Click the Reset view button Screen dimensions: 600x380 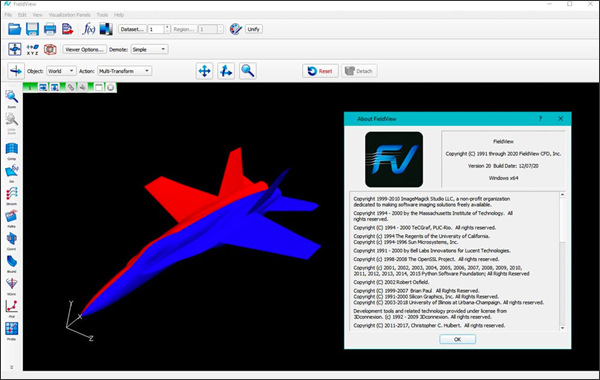[320, 71]
